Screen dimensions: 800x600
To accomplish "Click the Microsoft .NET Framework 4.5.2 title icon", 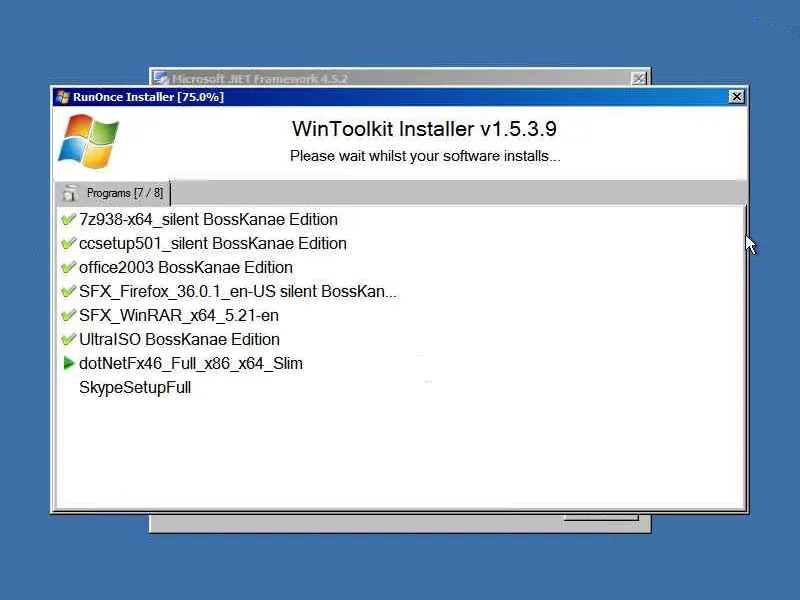I will (161, 78).
